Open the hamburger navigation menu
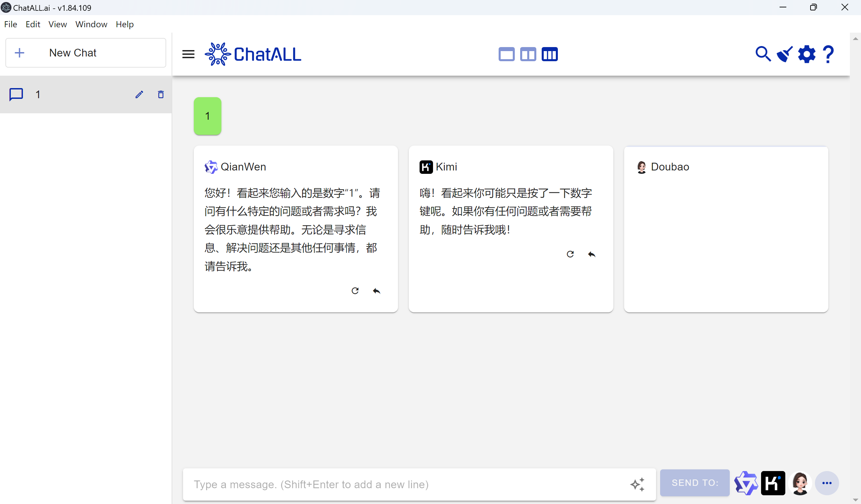The height and width of the screenshot is (504, 861). (x=188, y=54)
